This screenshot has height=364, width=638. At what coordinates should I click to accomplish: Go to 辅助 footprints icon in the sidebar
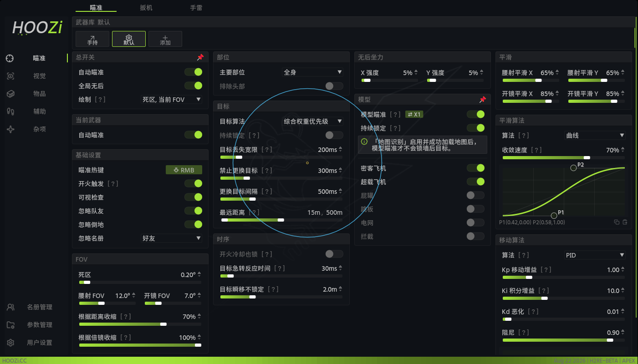click(x=10, y=111)
